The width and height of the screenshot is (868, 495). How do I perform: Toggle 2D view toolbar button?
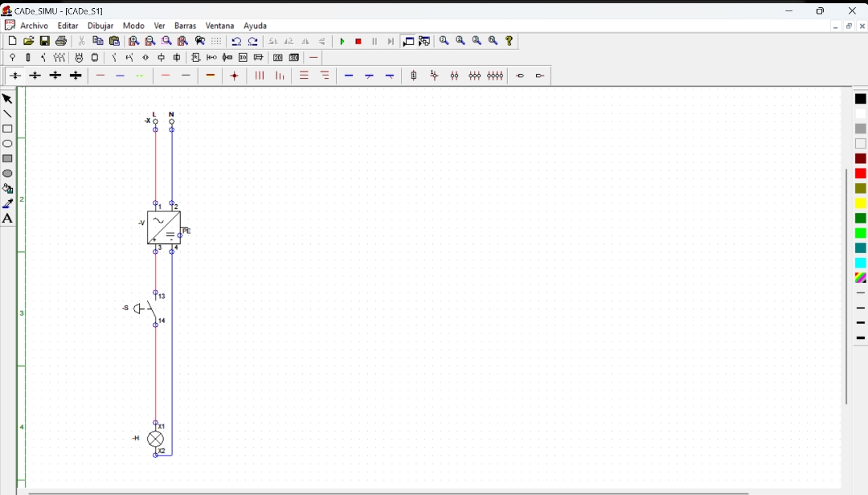pyautogui.click(x=278, y=58)
